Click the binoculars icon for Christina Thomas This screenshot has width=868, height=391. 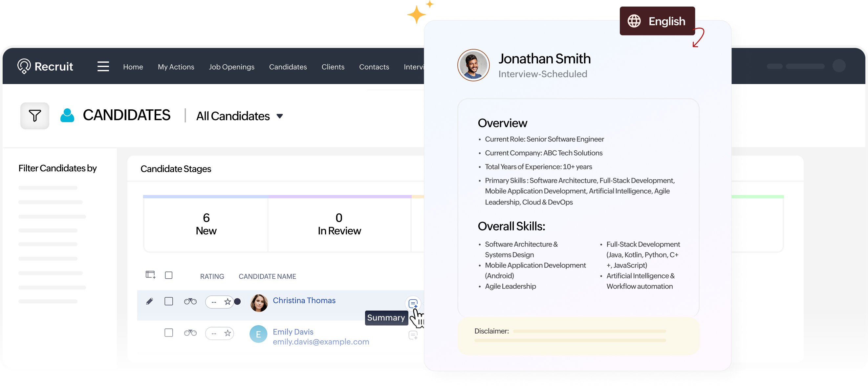click(x=190, y=301)
